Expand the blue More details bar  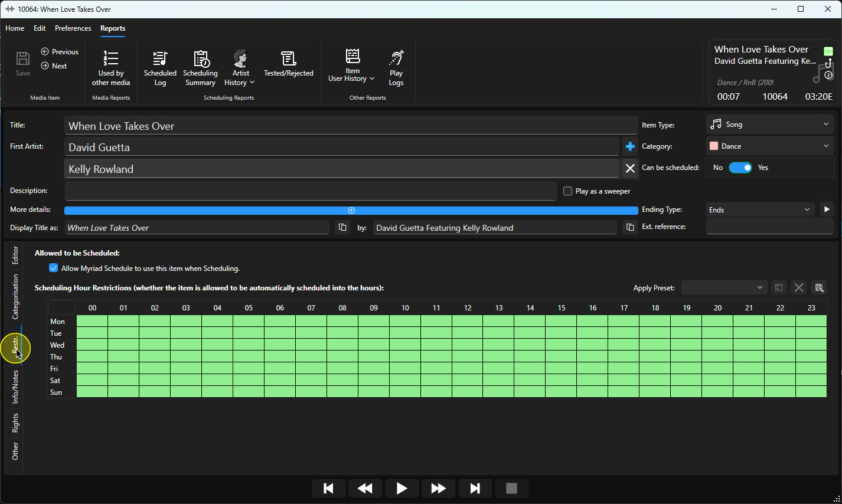[x=351, y=210]
